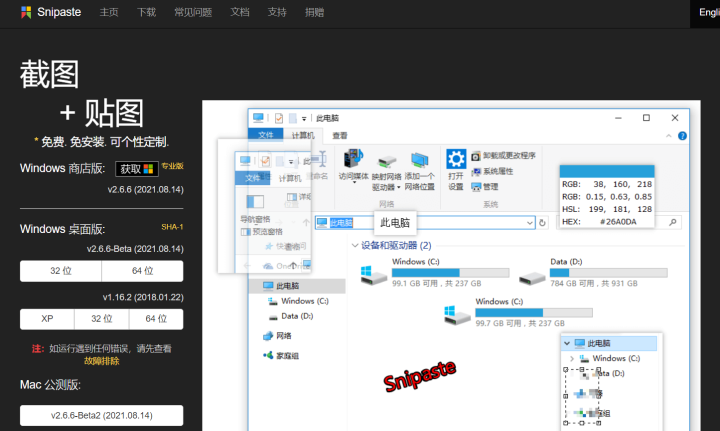Click the HEX value #26A0DA
720x431 pixels.
618,222
